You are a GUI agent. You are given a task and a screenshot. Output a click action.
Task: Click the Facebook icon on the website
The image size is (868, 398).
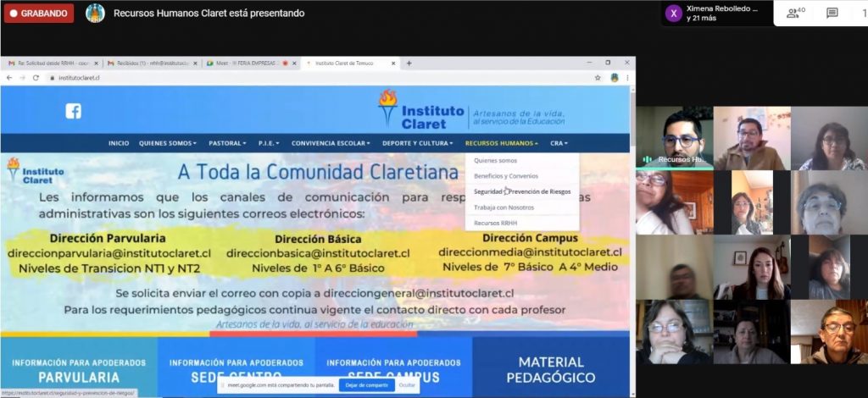(74, 111)
